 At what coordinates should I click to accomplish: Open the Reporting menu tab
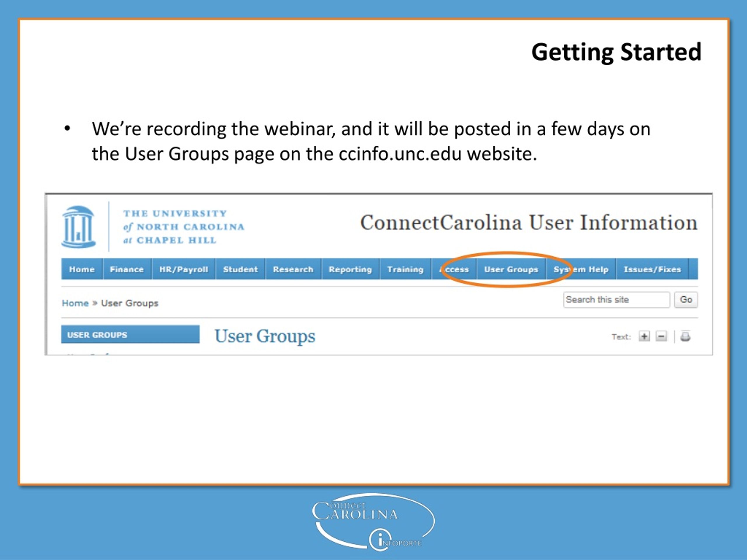point(350,269)
